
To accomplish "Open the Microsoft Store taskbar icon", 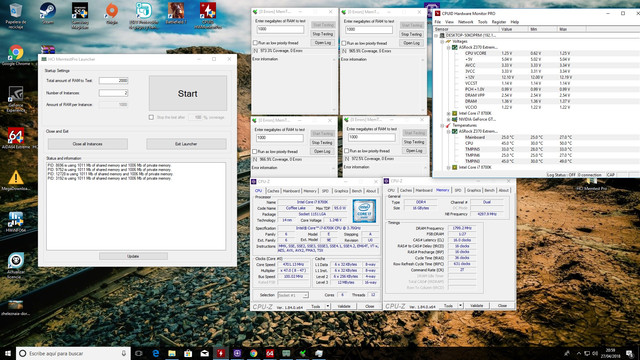I will point(188,353).
